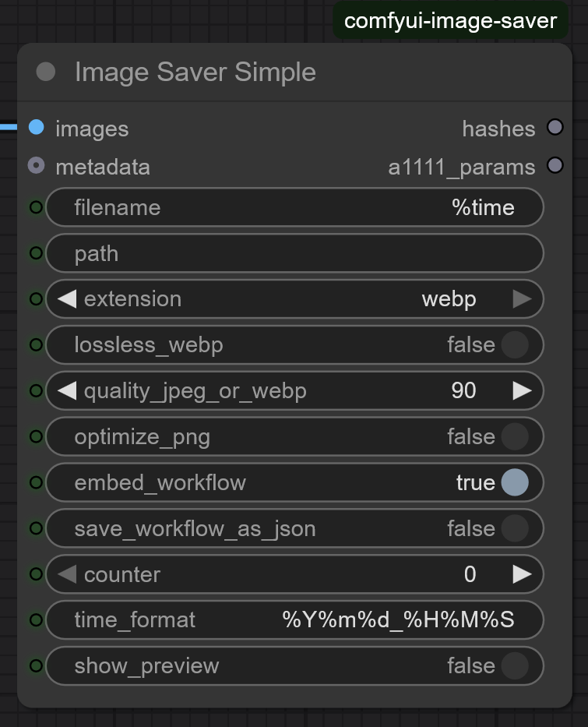Enable the show_preview toggle
Viewport: 588px width, 727px height.
click(514, 666)
